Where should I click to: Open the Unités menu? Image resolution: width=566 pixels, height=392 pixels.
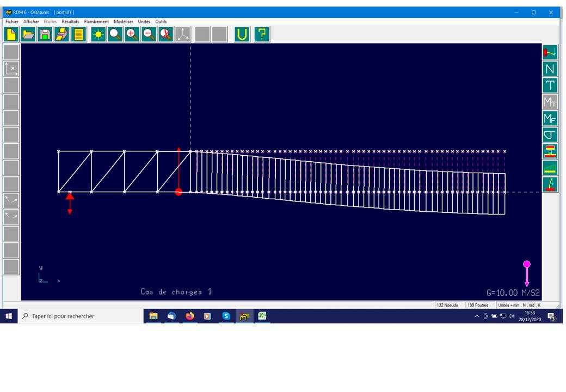(x=144, y=22)
